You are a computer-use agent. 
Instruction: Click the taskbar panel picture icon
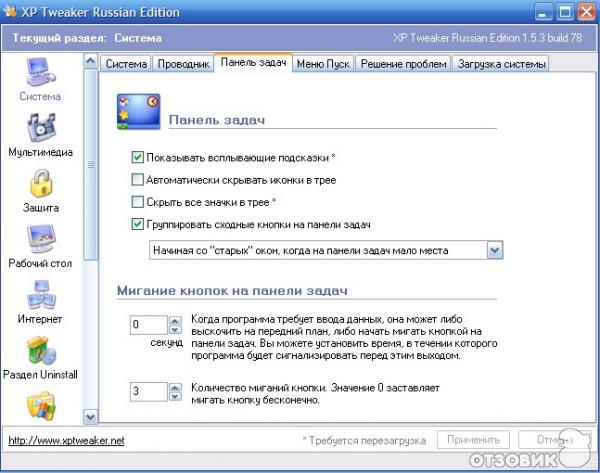[x=139, y=111]
